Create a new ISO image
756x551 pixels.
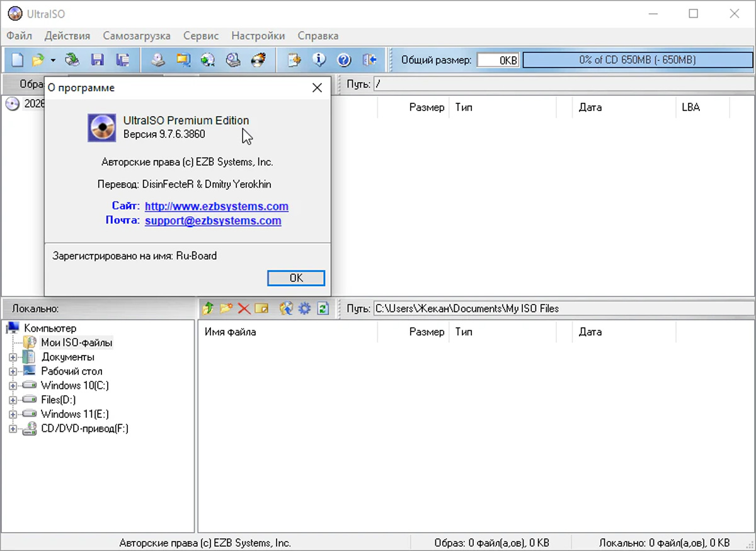click(17, 59)
